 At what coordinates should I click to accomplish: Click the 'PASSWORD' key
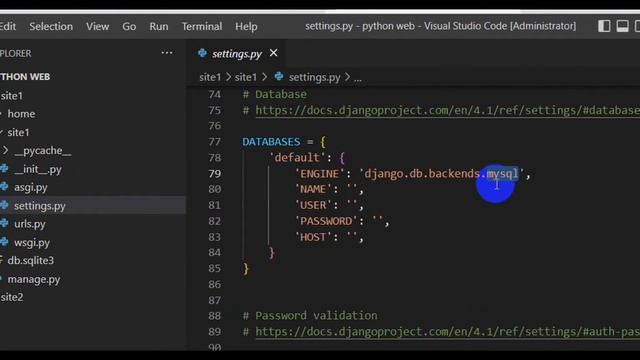point(326,221)
